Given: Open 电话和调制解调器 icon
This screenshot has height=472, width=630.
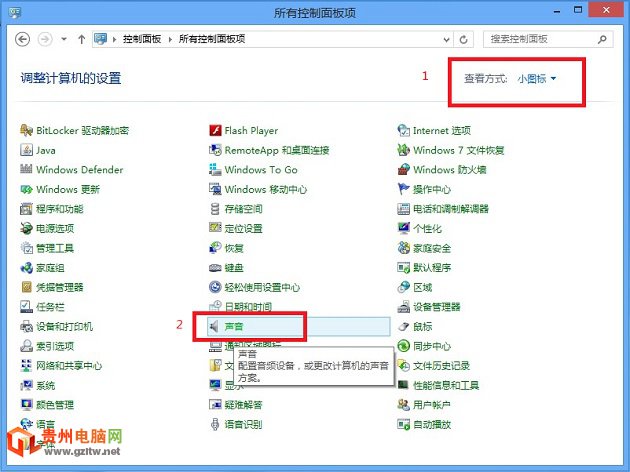Looking at the screenshot, I should [403, 208].
